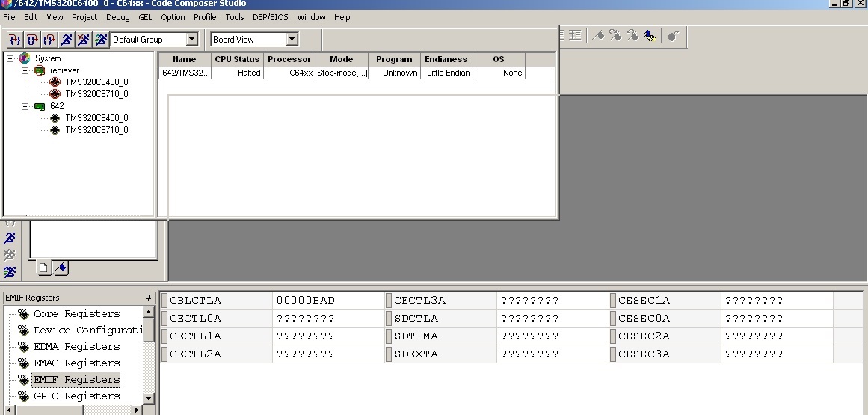868x415 pixels.
Task: Click the System cube icon
Action: tap(25, 58)
